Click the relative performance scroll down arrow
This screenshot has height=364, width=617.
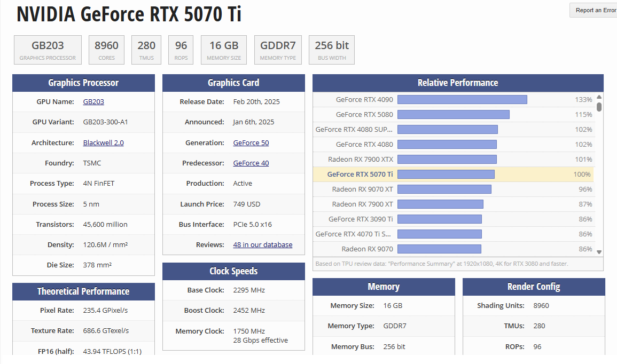tap(599, 252)
